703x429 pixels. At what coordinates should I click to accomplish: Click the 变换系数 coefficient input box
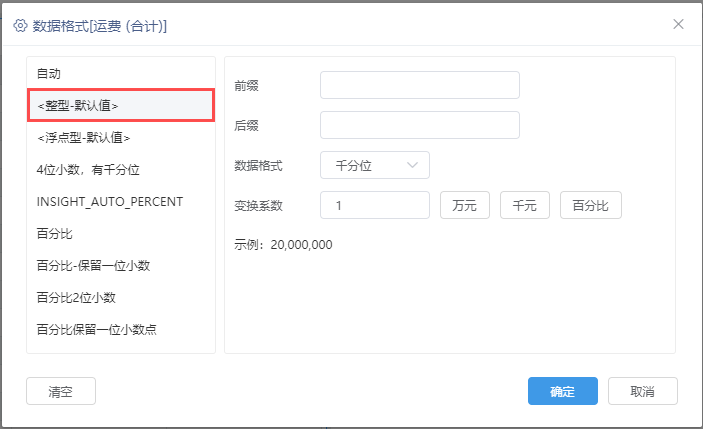click(x=374, y=205)
